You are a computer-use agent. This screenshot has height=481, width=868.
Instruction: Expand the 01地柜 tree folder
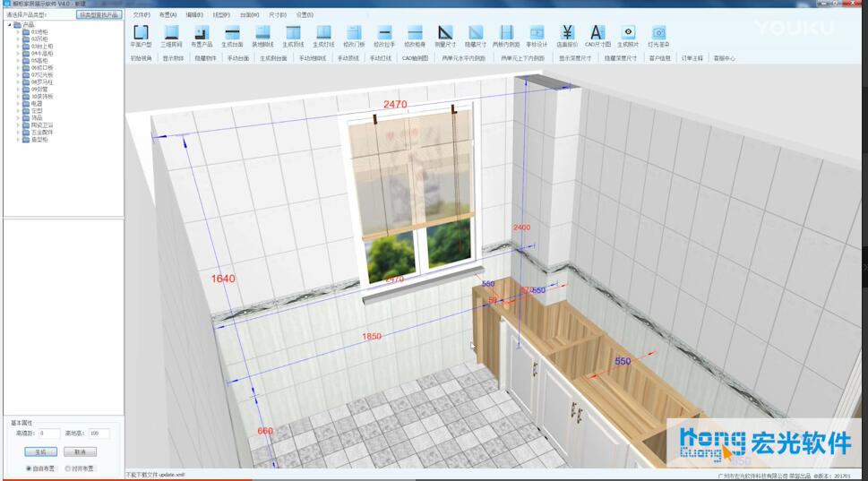pos(18,32)
